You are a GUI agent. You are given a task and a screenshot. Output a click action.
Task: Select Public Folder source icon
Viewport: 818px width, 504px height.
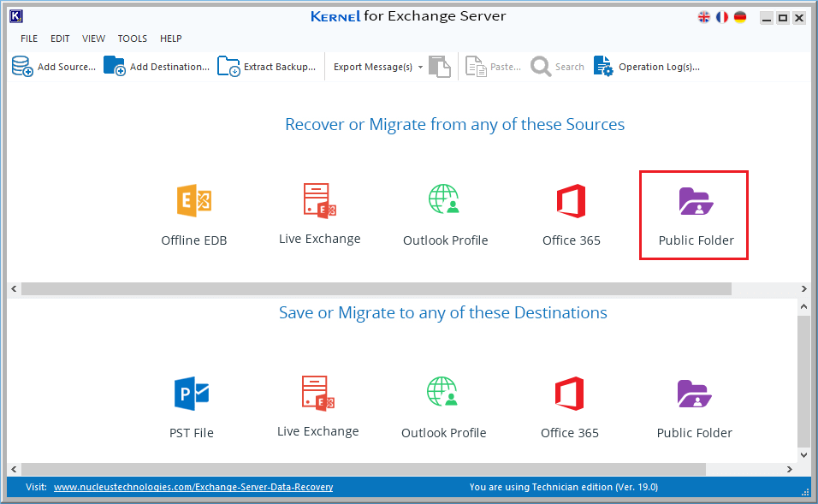(x=696, y=201)
